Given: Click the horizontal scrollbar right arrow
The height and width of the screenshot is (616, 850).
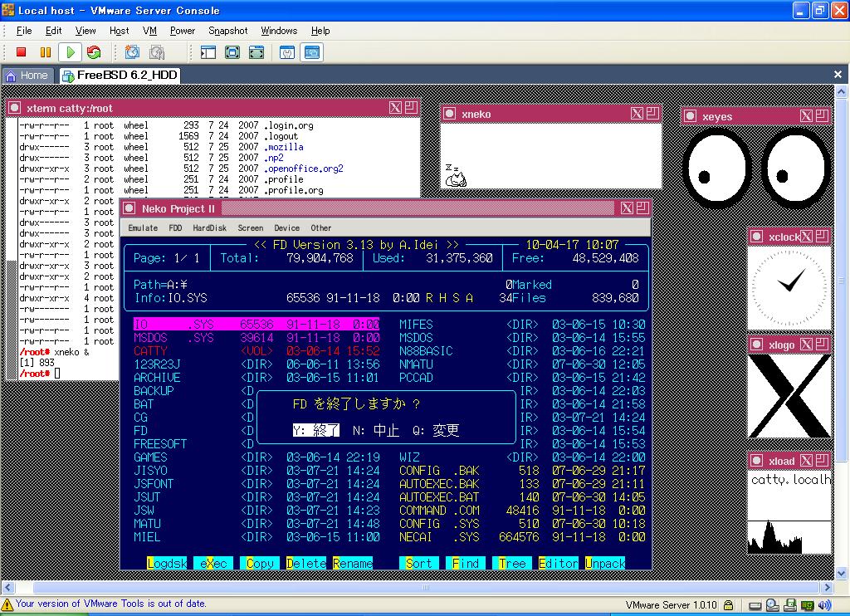Looking at the screenshot, I should 828,587.
